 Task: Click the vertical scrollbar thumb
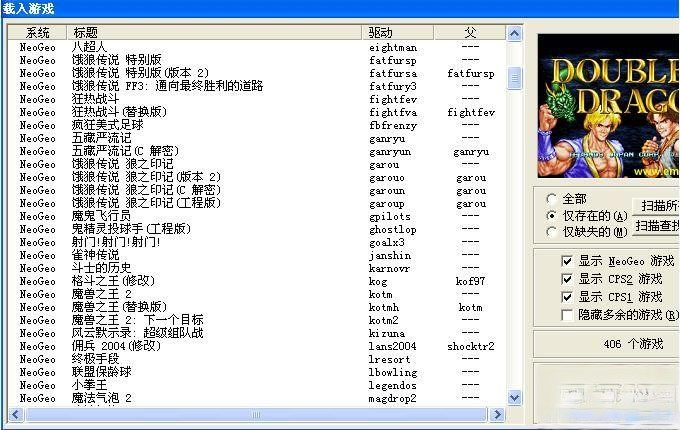514,78
